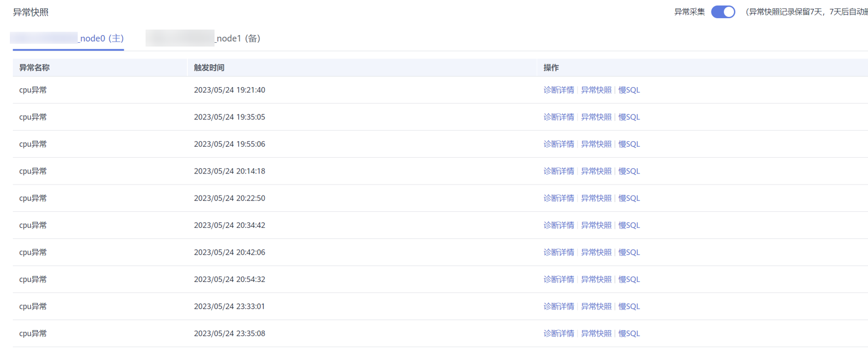
Task: Show 诊断详情 for the 20:22:50 anomaly
Action: 558,198
